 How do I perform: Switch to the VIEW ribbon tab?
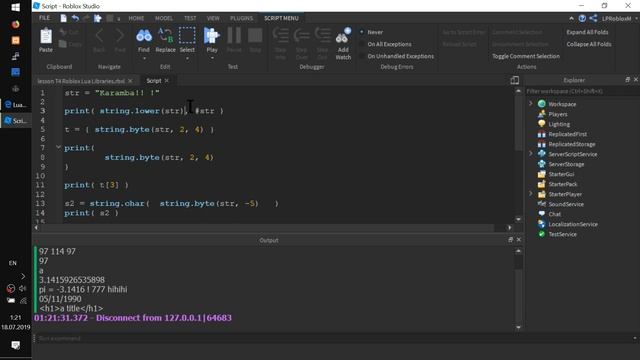coord(213,18)
